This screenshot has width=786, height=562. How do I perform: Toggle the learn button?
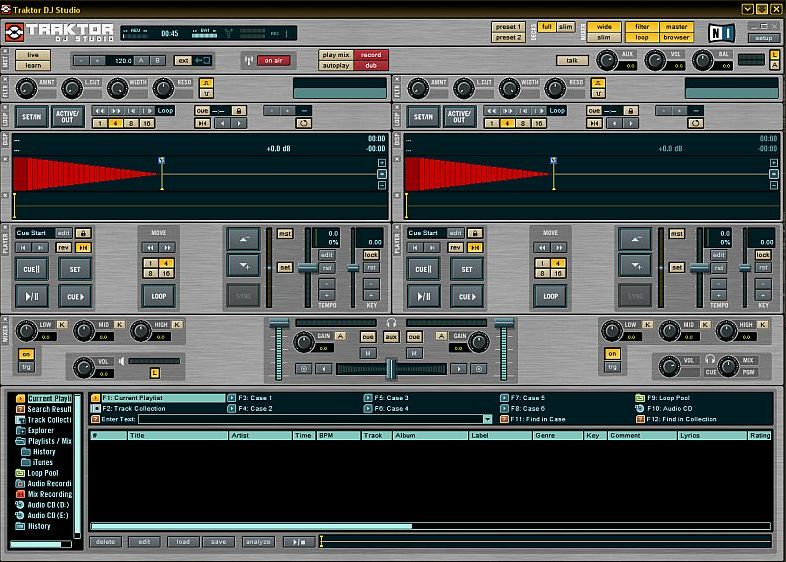click(x=33, y=66)
